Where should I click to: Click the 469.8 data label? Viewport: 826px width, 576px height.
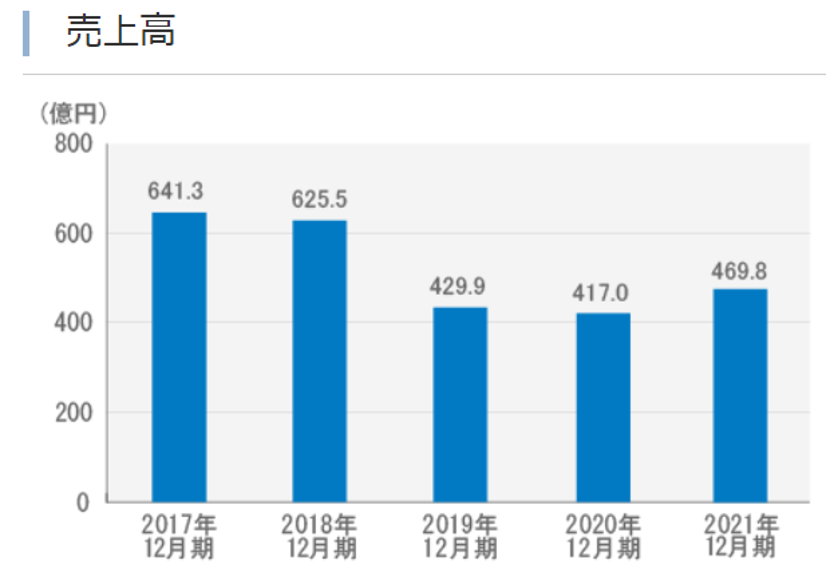coord(740,268)
